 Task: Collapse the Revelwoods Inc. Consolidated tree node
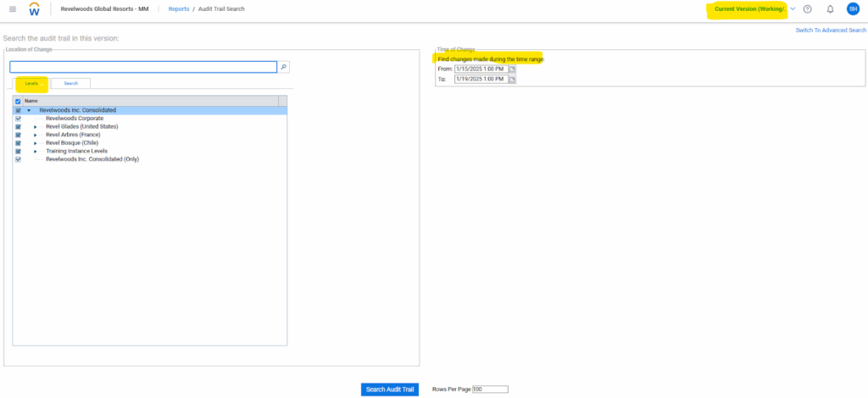pyautogui.click(x=29, y=110)
